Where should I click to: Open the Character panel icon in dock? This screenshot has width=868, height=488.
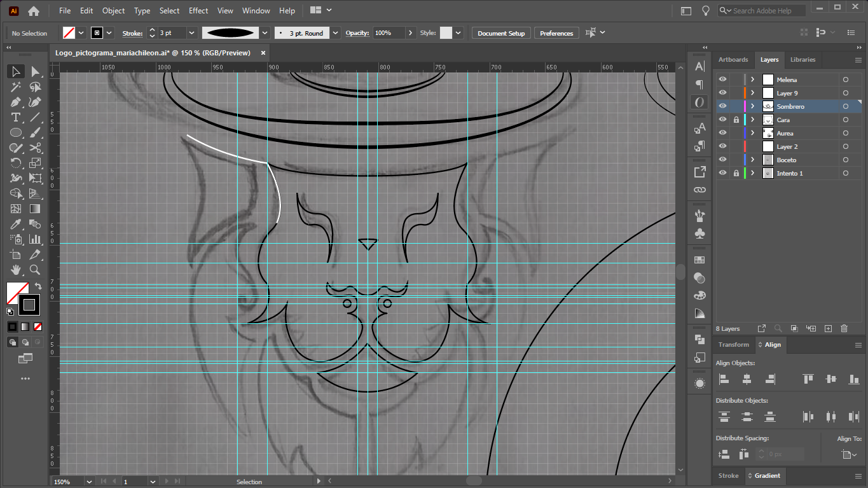699,66
